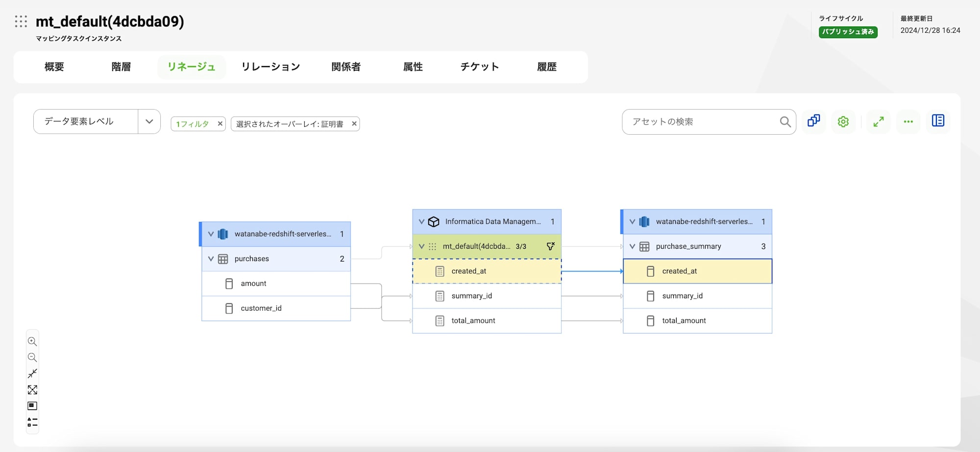Switch to the 概要 tab
The height and width of the screenshot is (452, 980).
tap(54, 67)
